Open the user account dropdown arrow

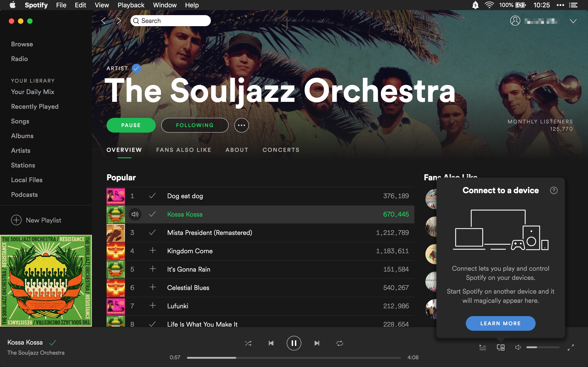click(x=573, y=21)
